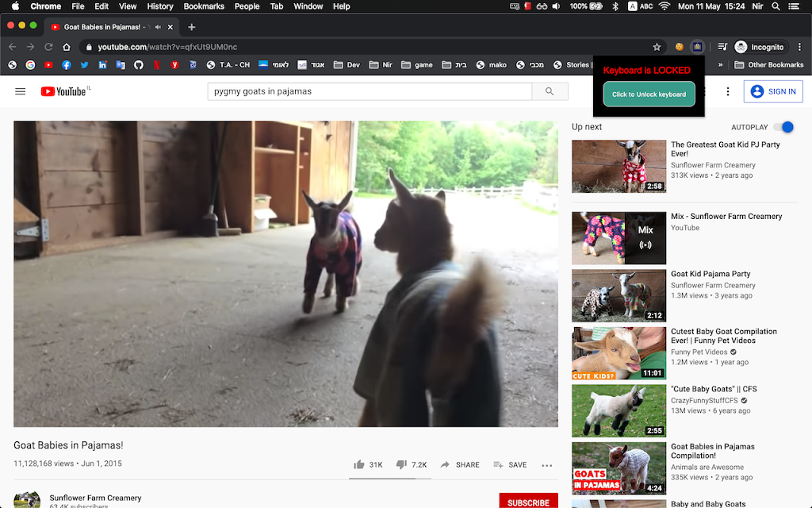Open 'Goat Kid Pajama Party' title link
This screenshot has height=508, width=812.
[x=710, y=274]
